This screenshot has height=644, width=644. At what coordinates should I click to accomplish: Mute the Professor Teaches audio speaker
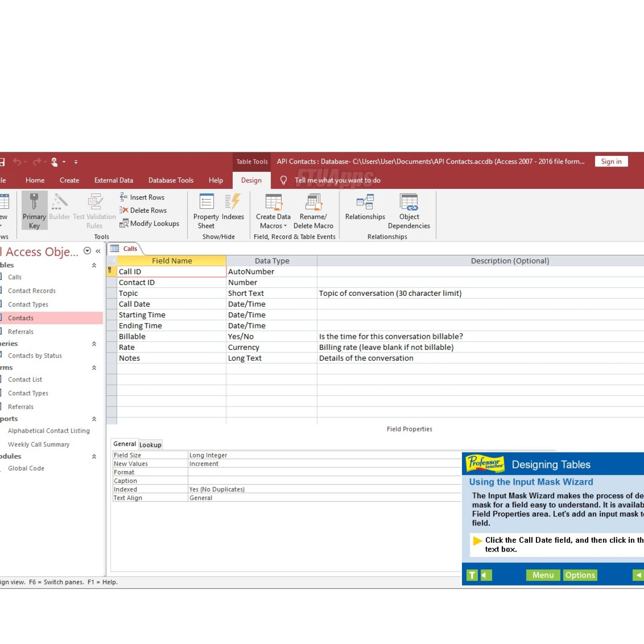pyautogui.click(x=486, y=575)
